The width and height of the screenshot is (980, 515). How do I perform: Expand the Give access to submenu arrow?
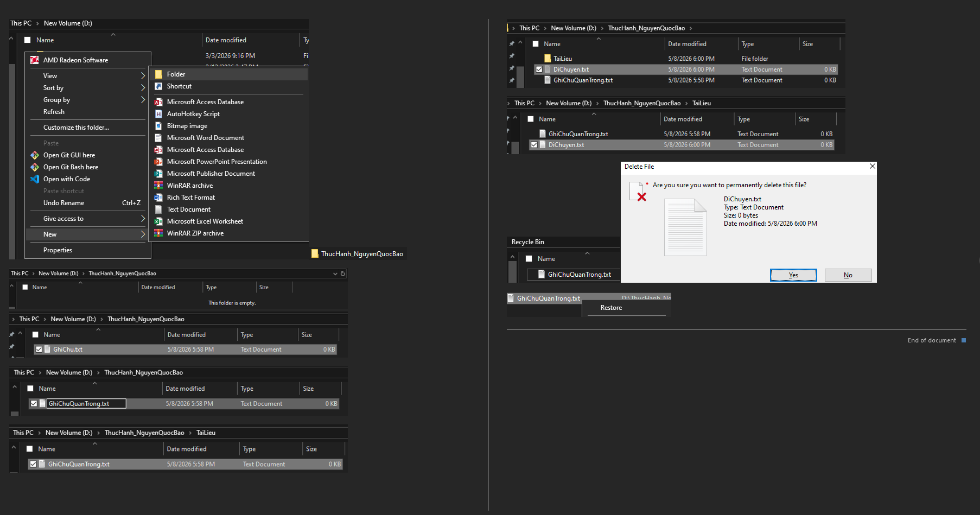(143, 219)
